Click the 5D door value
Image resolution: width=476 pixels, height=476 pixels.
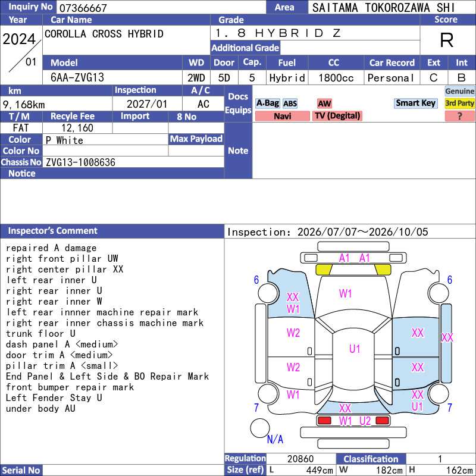point(224,78)
